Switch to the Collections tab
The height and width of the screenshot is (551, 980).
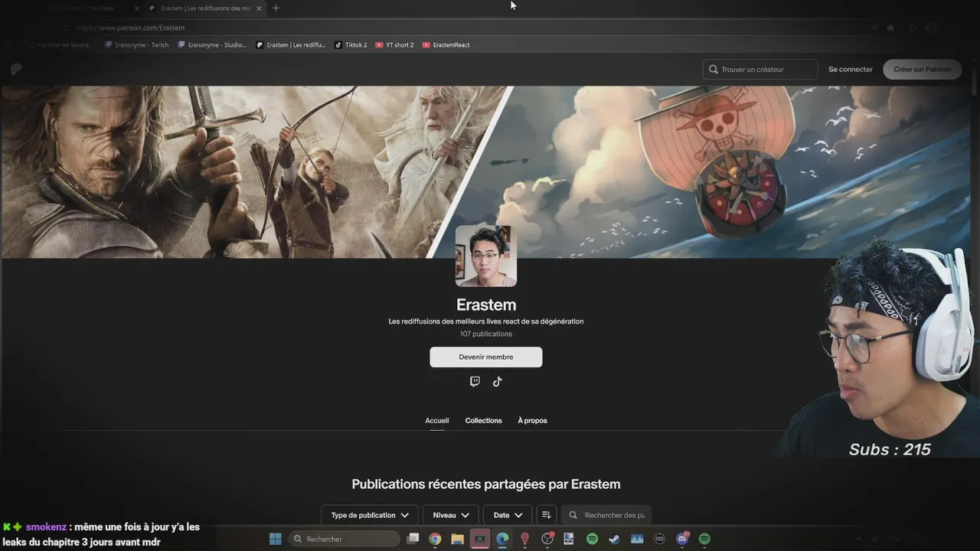point(484,421)
